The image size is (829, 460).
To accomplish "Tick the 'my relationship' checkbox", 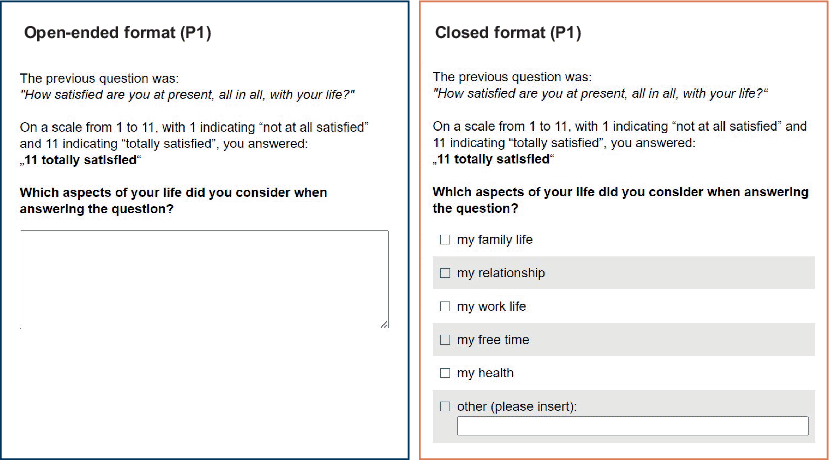I will point(445,273).
